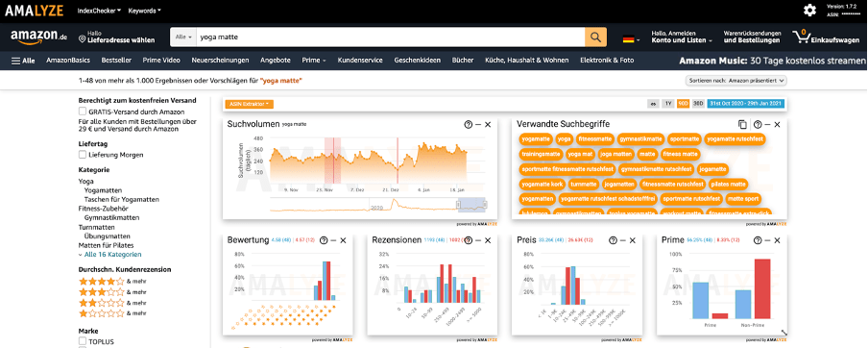The height and width of the screenshot is (348, 868).
Task: Open Taschen für Yogamatten category
Action: 122,200
